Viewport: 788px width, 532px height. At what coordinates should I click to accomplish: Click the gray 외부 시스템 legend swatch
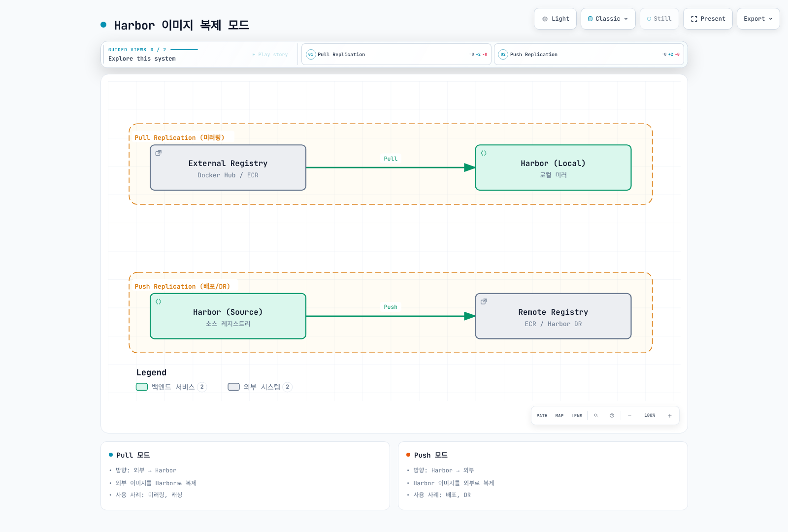click(x=234, y=387)
